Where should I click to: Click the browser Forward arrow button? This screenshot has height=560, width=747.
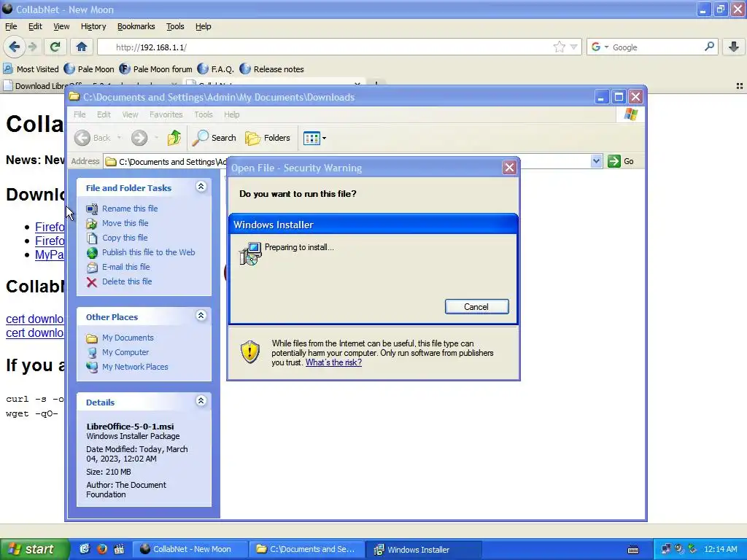pyautogui.click(x=32, y=47)
